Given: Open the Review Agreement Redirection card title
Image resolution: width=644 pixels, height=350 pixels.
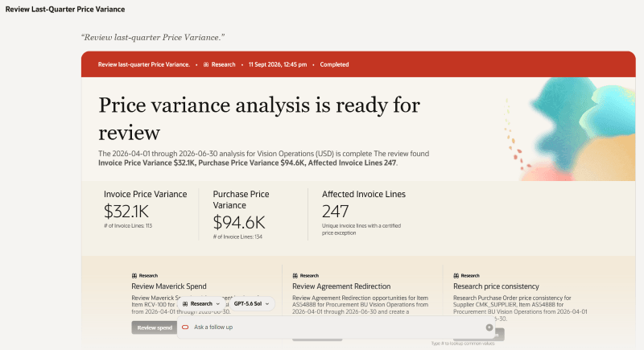Looking at the screenshot, I should coord(341,286).
